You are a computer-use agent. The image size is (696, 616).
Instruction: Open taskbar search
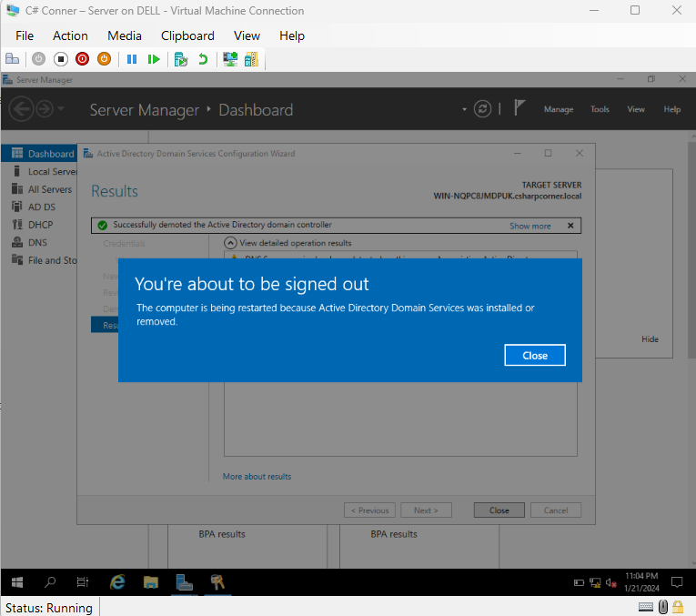[50, 581]
